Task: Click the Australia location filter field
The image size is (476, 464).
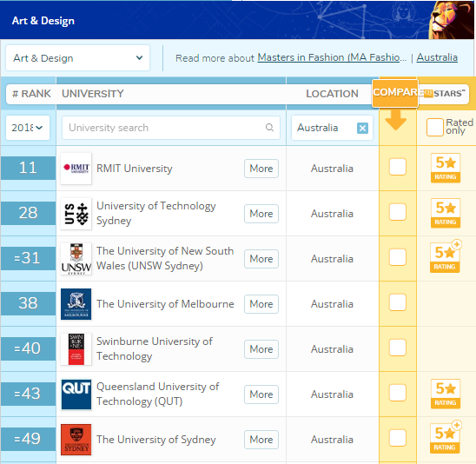Action: coord(332,128)
